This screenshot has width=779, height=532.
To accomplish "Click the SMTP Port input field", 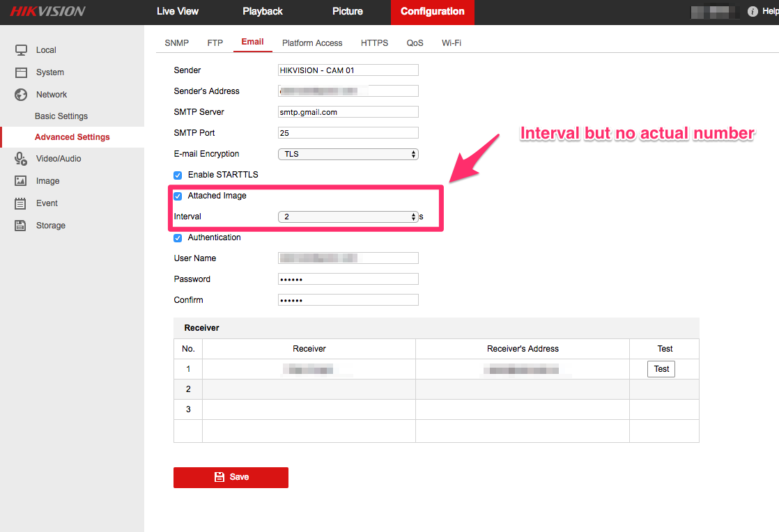I will [x=348, y=133].
